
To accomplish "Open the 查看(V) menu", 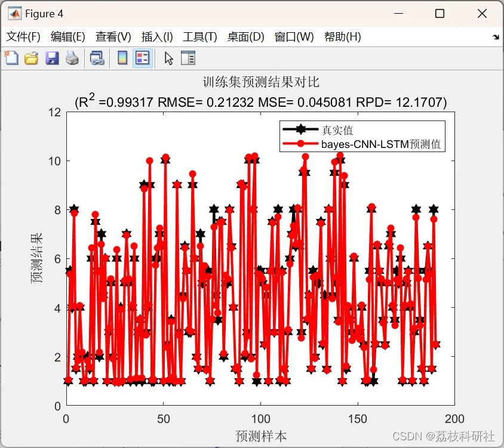I will [113, 36].
